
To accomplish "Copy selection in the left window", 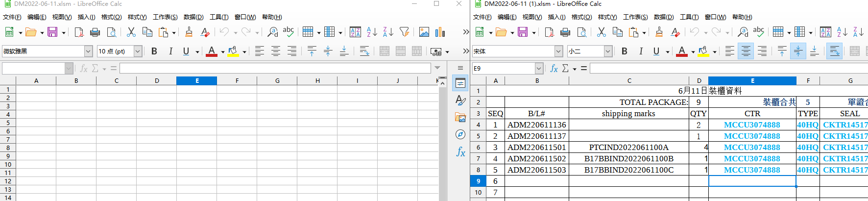I will click(x=147, y=32).
